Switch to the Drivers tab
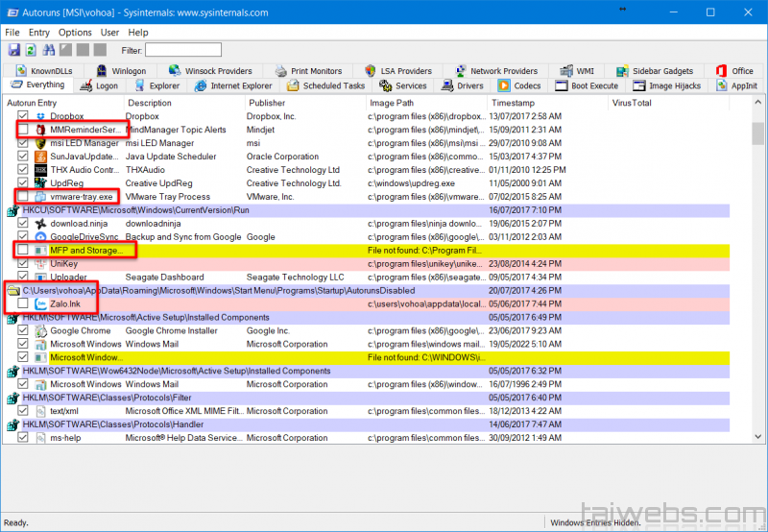 tap(462, 85)
